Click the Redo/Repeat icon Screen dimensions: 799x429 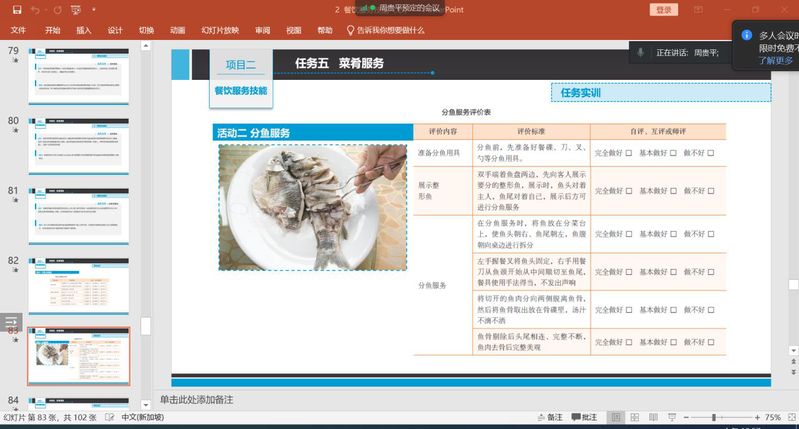click(x=57, y=10)
